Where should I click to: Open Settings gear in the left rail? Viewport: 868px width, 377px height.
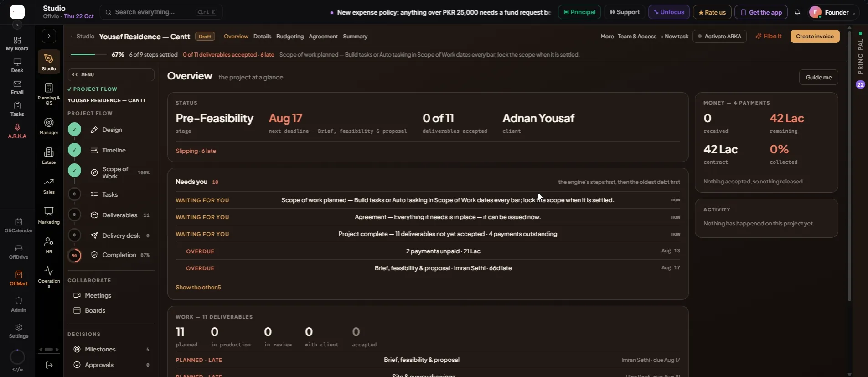point(19,331)
